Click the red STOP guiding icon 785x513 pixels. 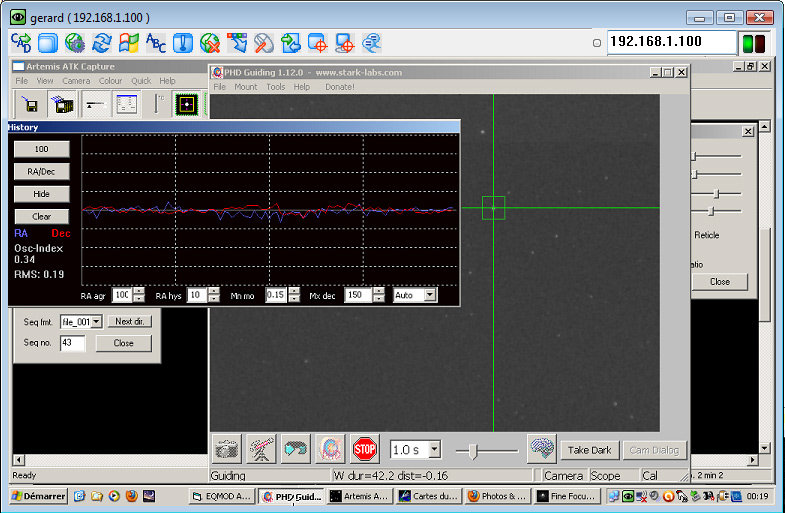pyautogui.click(x=365, y=449)
